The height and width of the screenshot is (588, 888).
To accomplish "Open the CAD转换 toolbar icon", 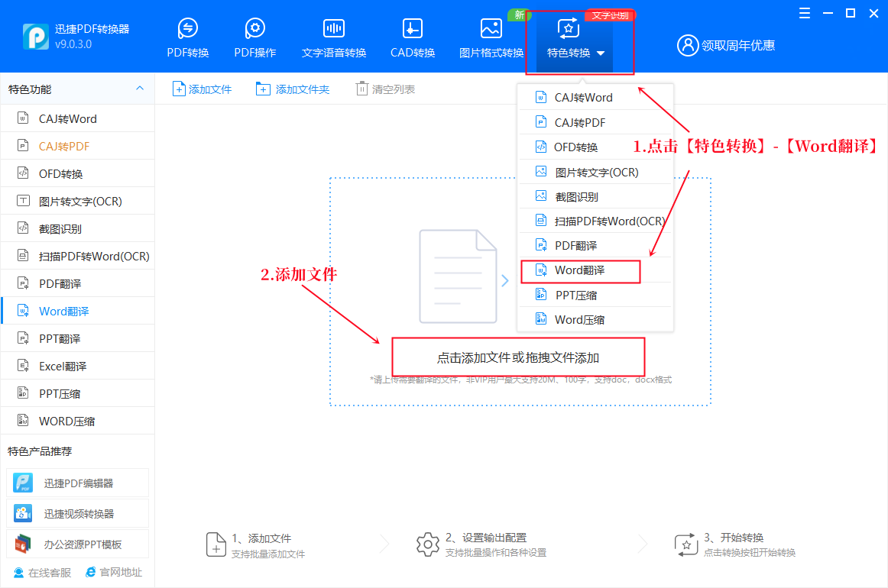I will [x=413, y=38].
